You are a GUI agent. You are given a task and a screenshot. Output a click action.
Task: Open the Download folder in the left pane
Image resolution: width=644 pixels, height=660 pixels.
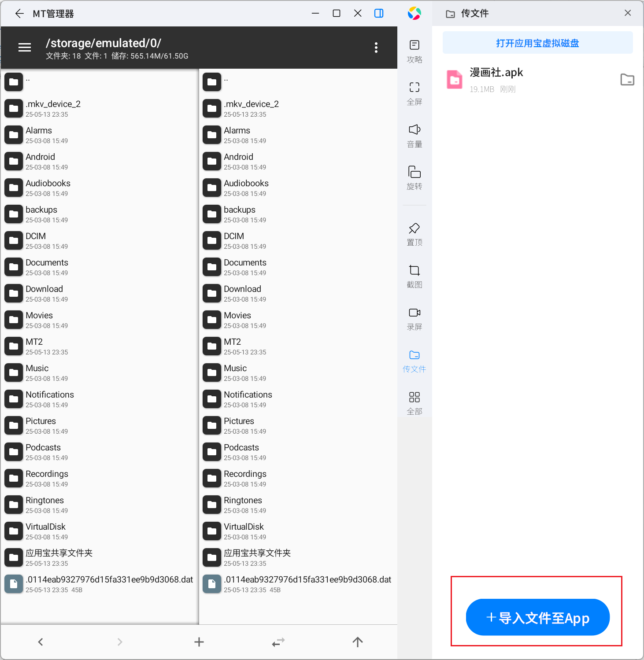coord(100,293)
